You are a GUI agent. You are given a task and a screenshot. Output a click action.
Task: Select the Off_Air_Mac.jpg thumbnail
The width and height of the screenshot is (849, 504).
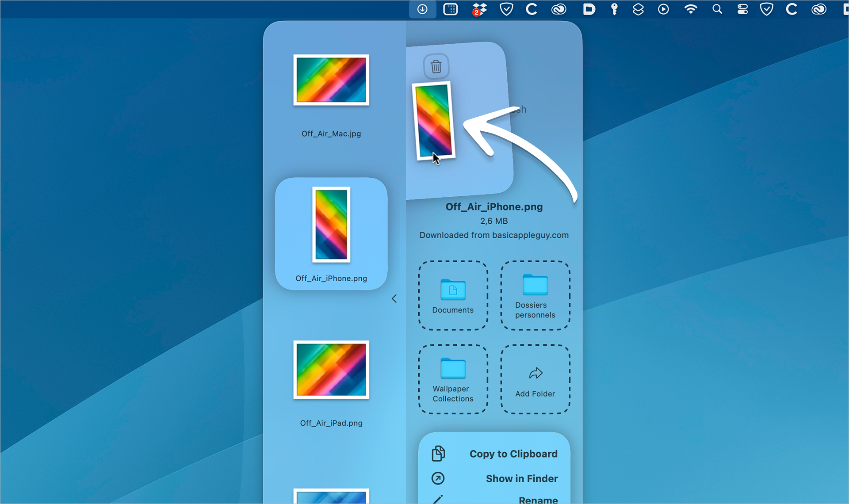(x=331, y=80)
